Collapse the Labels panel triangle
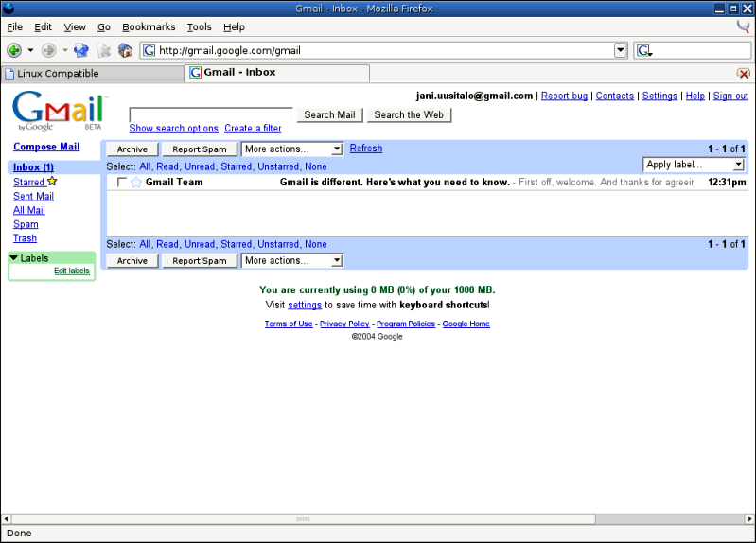 (14, 258)
